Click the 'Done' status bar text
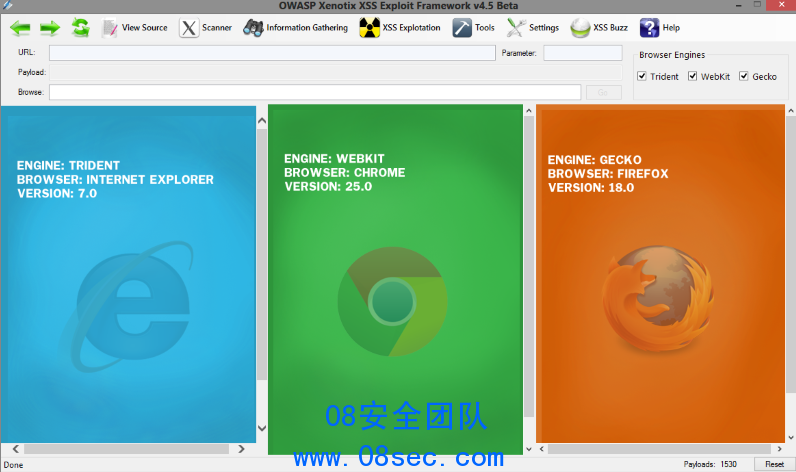This screenshot has width=796, height=472. [x=13, y=465]
